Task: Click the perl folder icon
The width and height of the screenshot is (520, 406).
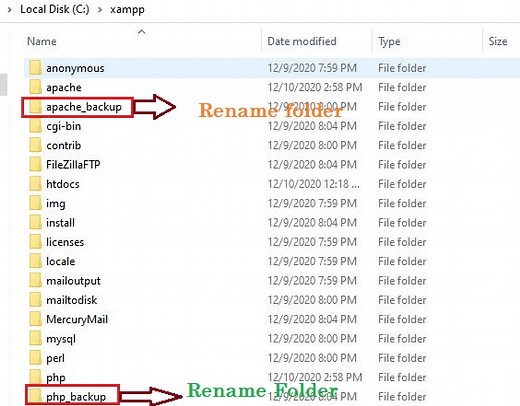Action: pyautogui.click(x=35, y=358)
